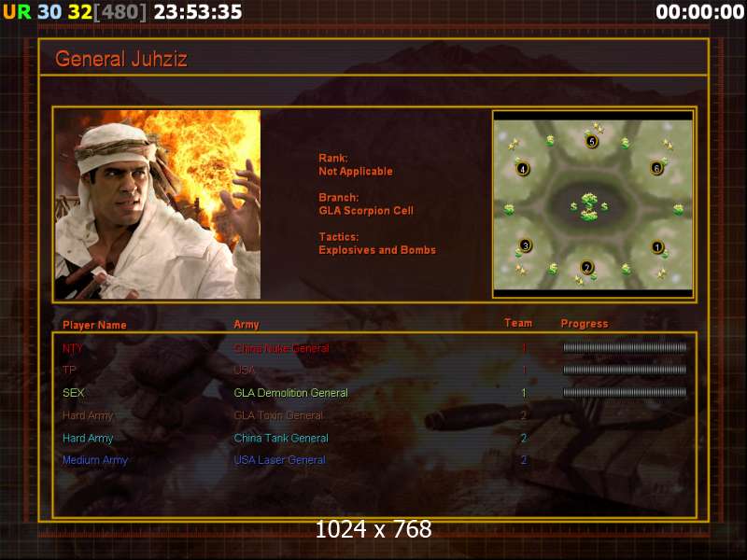Click the team number in the NTY row
This screenshot has height=560, width=747.
[524, 348]
